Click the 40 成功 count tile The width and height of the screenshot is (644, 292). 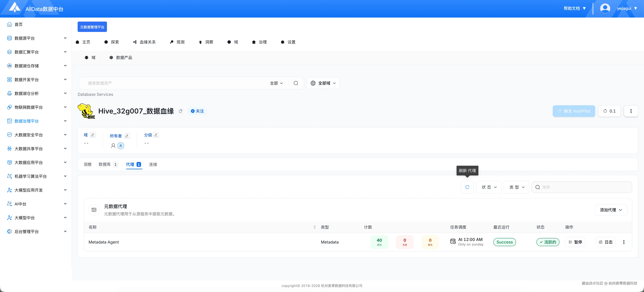(379, 242)
